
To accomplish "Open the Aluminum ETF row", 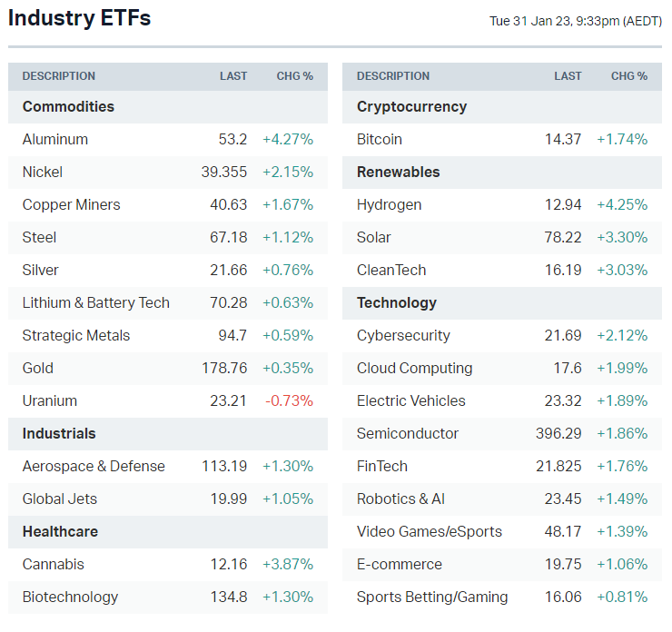I will [x=55, y=139].
